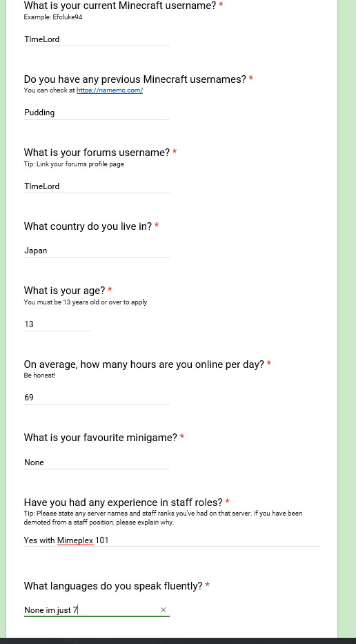Viewport: 356px width, 644px height.
Task: Focus the previous usernames field containing Pudding
Action: 97,113
